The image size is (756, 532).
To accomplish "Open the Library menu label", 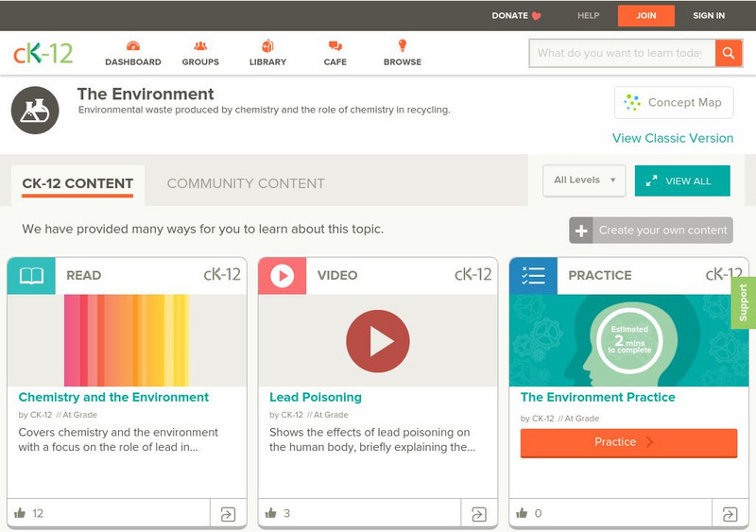I will [267, 62].
